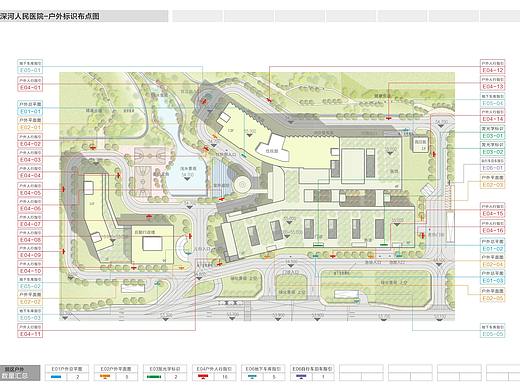Click the E02 legend heading text
Screen dimensions: 520x390
point(116,369)
